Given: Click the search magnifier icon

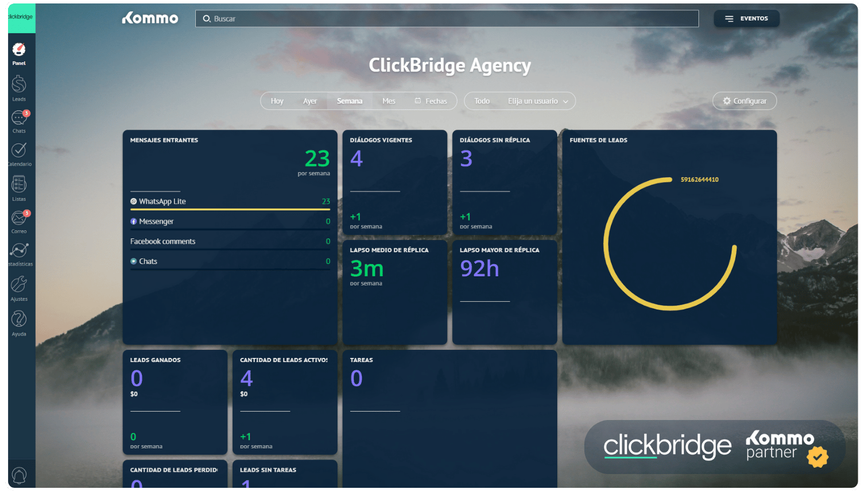Looking at the screenshot, I should click(x=207, y=19).
